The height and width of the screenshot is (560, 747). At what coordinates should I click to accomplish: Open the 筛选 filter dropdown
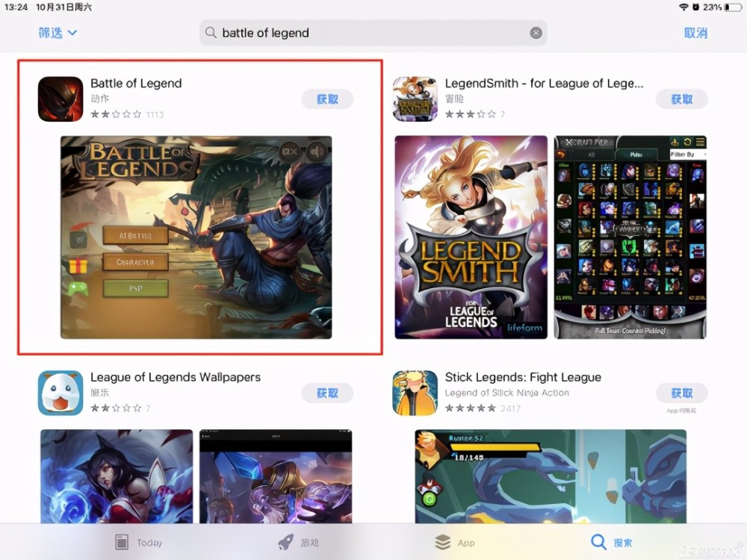click(x=58, y=33)
